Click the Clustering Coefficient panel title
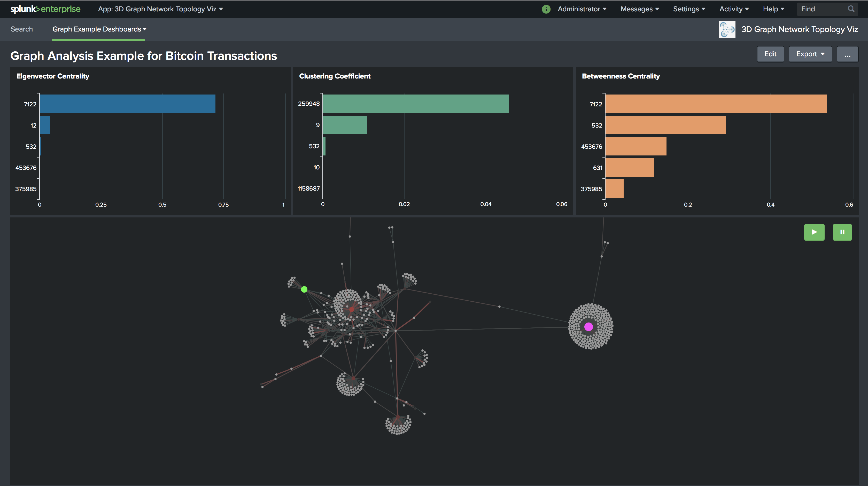This screenshot has height=486, width=868. point(335,76)
